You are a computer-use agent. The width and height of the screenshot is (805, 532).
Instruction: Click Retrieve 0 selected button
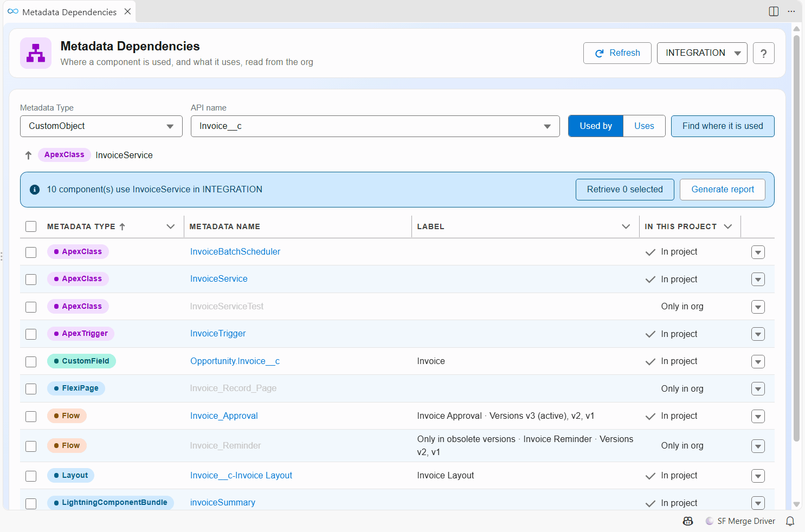pyautogui.click(x=625, y=190)
